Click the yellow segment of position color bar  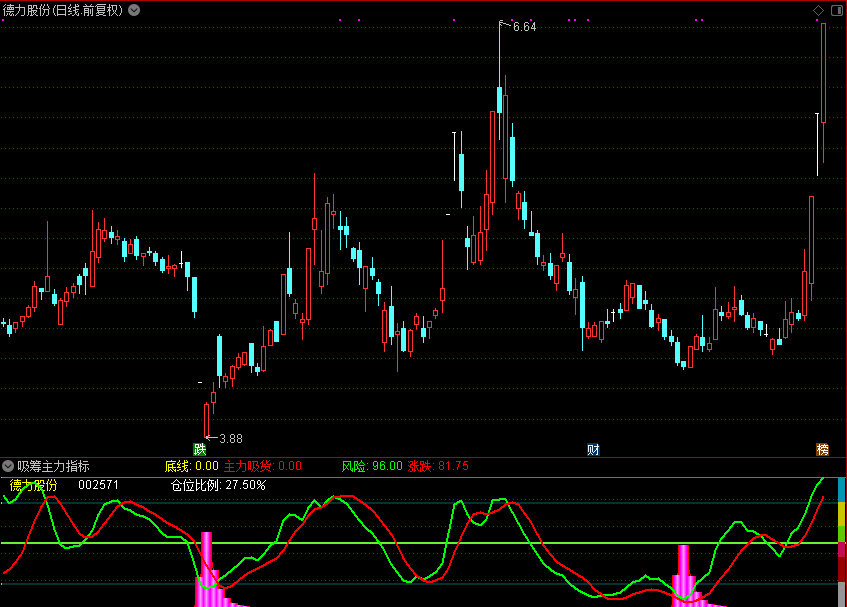[841, 514]
